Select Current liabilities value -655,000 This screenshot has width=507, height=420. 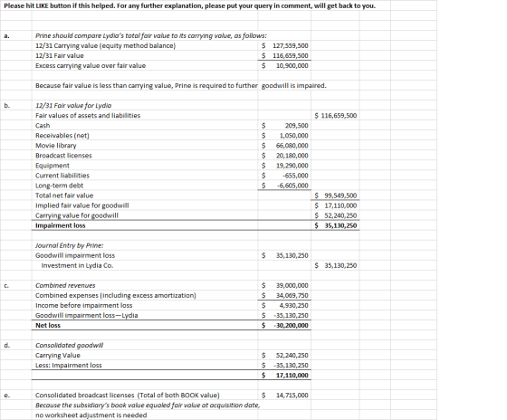pyautogui.click(x=284, y=176)
